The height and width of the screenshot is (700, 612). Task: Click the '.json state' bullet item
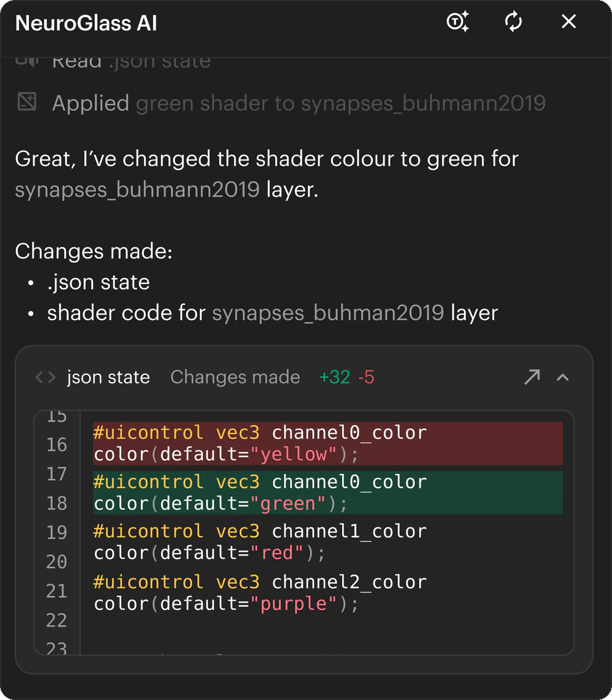pyautogui.click(x=99, y=282)
